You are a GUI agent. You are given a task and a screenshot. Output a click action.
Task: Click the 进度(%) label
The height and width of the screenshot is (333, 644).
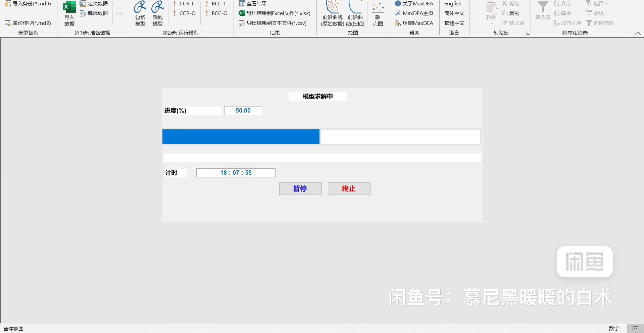pos(176,111)
